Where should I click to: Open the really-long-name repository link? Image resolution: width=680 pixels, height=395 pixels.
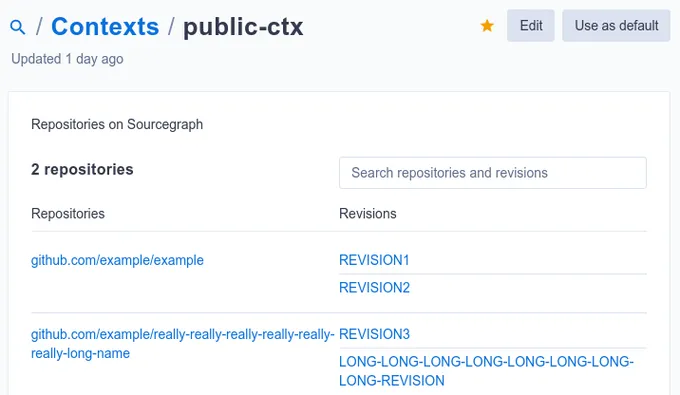[x=183, y=343]
